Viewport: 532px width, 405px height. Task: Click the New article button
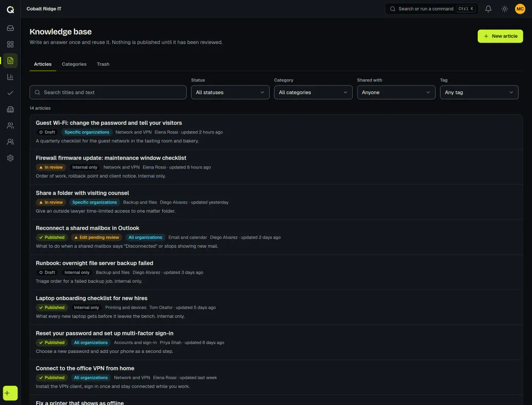coord(500,36)
